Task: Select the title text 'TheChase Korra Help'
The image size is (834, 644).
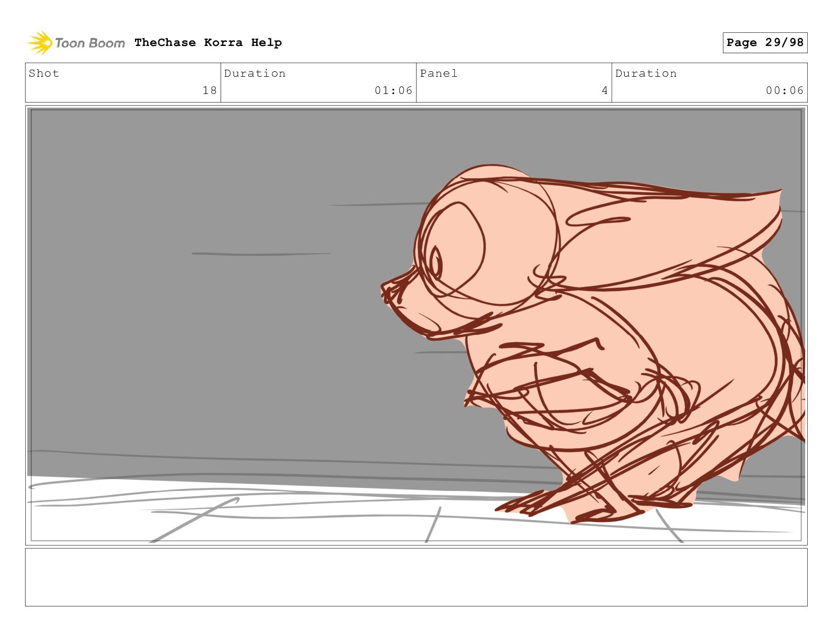Action: [208, 43]
